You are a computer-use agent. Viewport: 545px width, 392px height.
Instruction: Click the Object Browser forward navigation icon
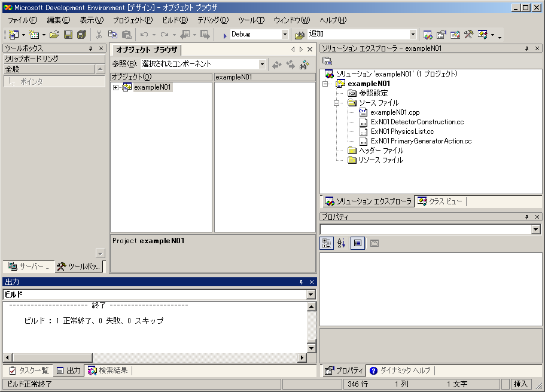pos(290,65)
